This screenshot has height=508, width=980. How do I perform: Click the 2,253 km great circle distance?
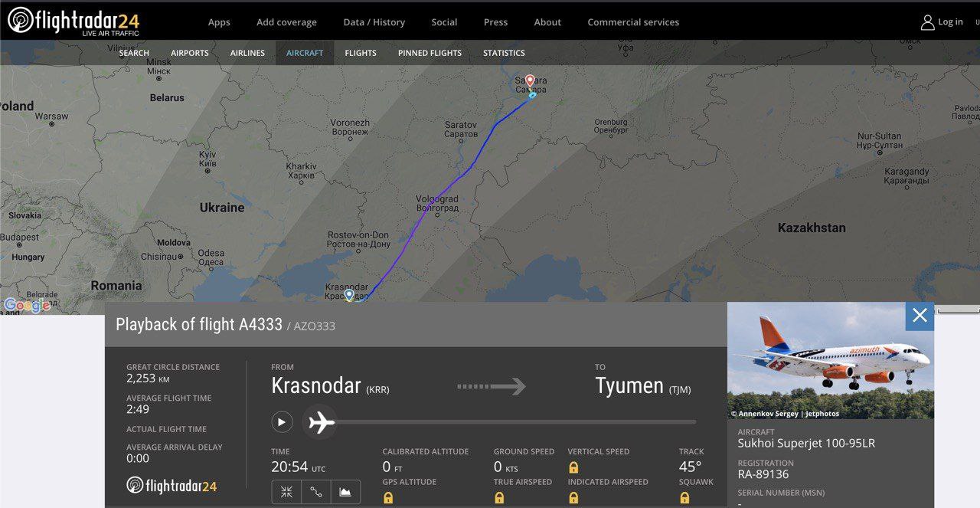148,379
